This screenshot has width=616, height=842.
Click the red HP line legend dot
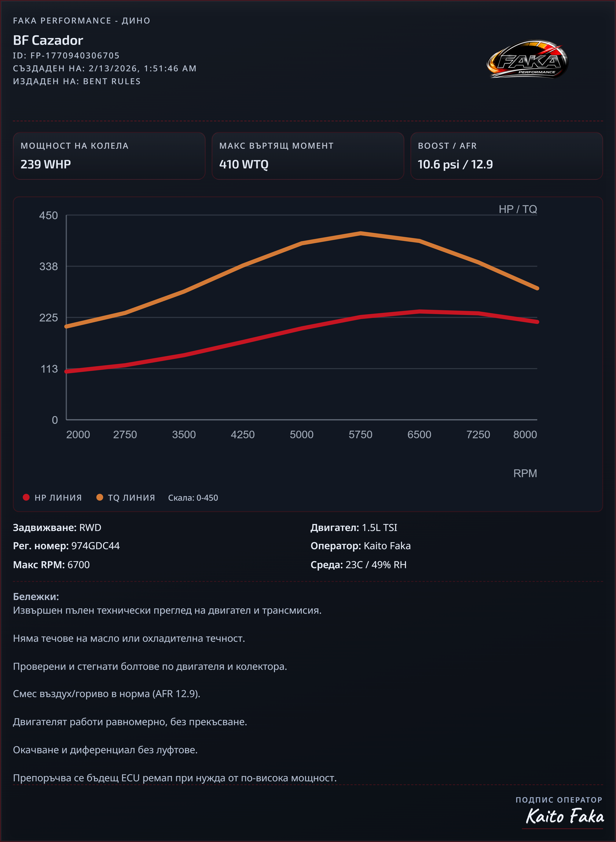tap(26, 497)
